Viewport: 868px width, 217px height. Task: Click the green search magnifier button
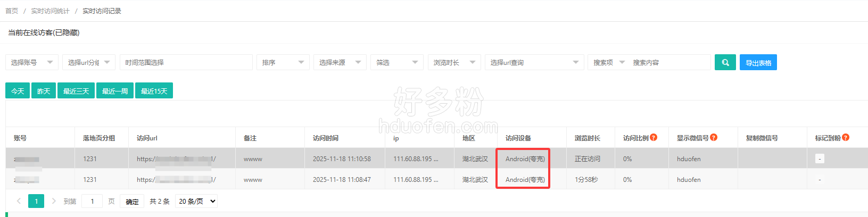click(725, 62)
